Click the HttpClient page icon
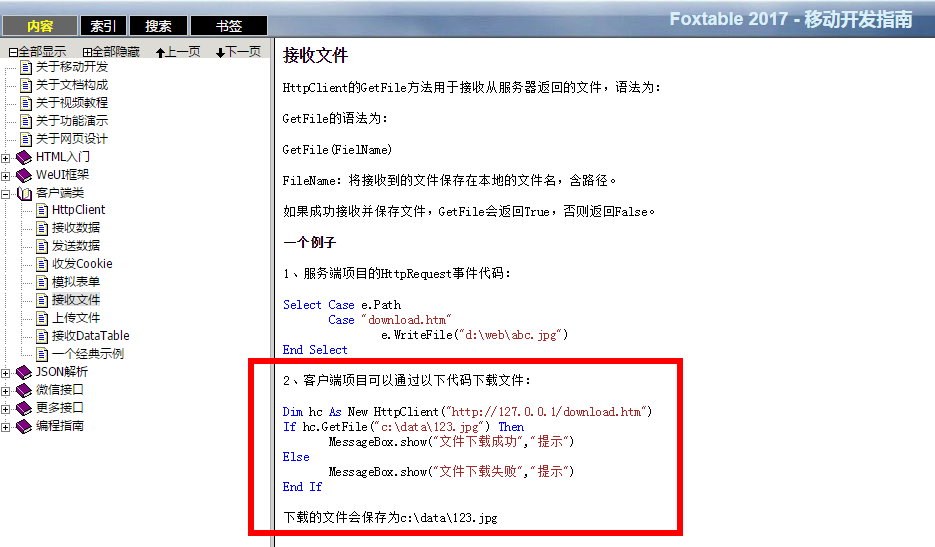935x547 pixels. tap(42, 211)
